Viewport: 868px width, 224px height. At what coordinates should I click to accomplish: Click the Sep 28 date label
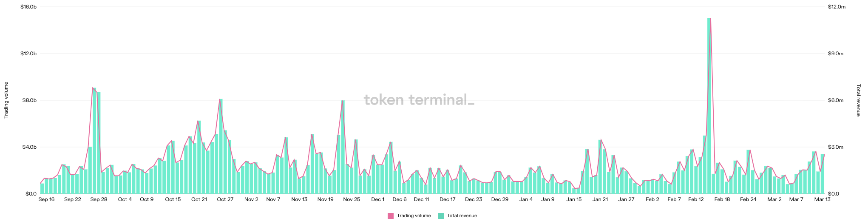[99, 199]
